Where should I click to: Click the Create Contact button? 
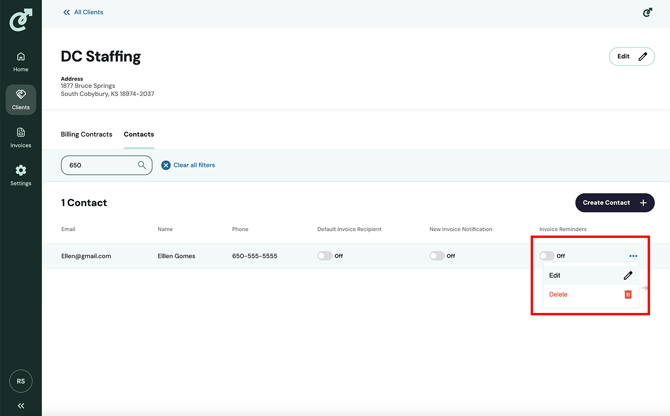click(614, 203)
